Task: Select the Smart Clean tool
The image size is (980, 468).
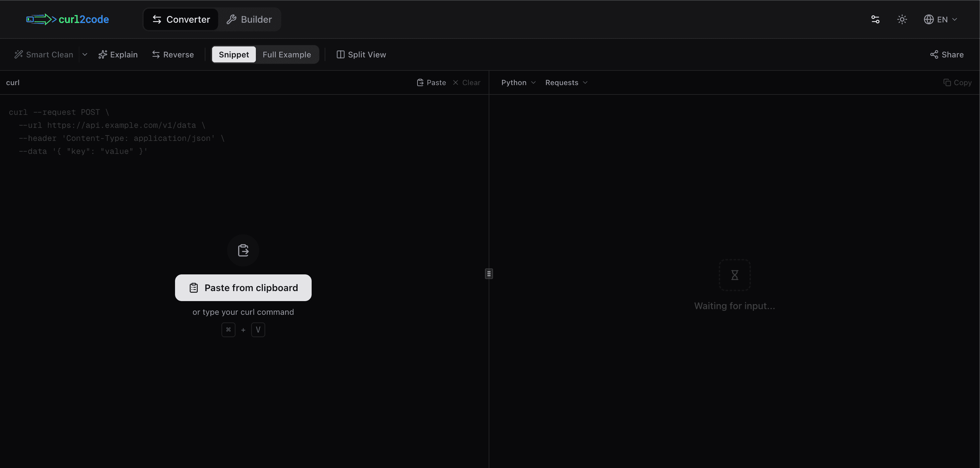Action: (43, 54)
